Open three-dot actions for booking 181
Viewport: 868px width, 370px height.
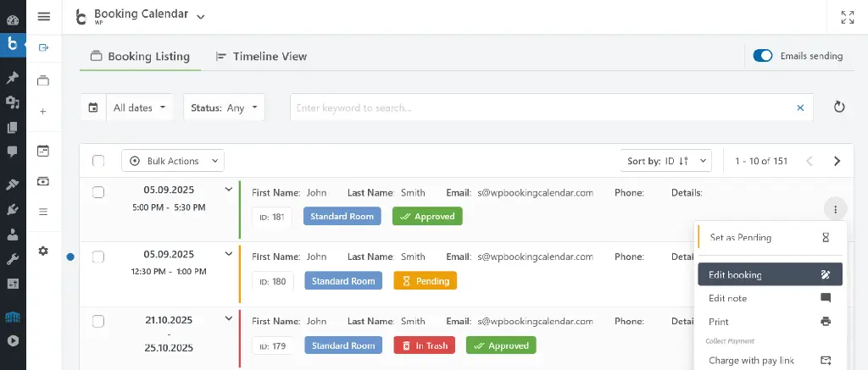[x=835, y=210]
